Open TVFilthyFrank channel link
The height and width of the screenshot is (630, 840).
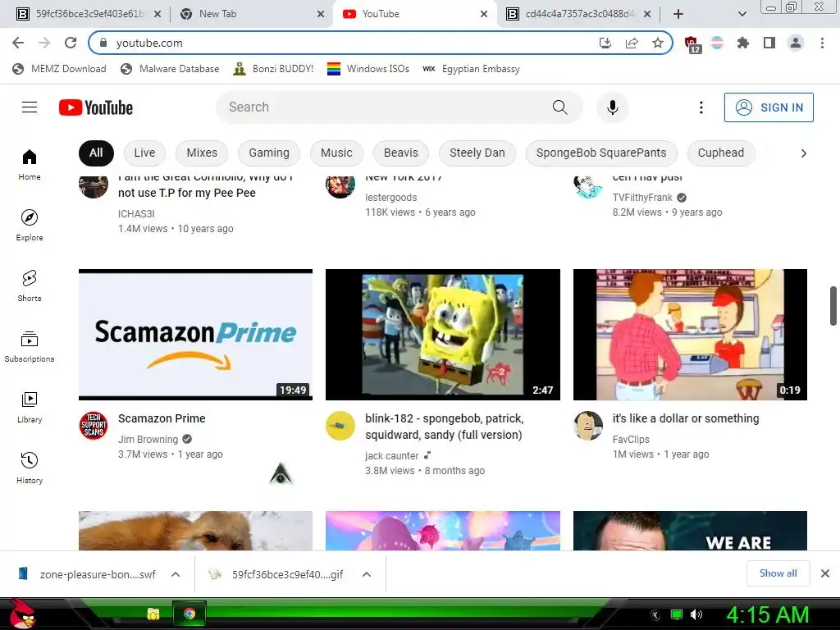click(x=642, y=198)
